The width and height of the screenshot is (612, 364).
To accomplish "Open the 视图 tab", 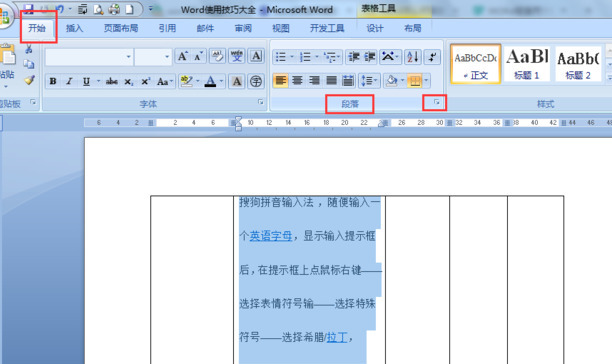I will coord(281,28).
